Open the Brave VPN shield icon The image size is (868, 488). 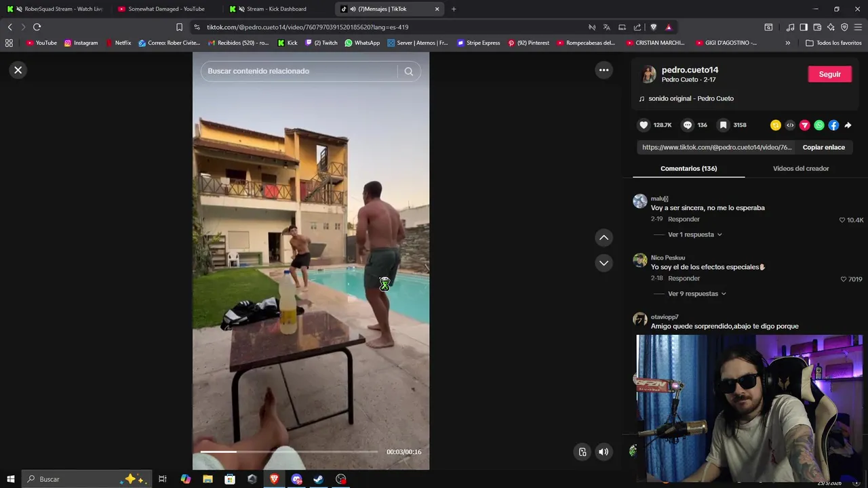(844, 27)
